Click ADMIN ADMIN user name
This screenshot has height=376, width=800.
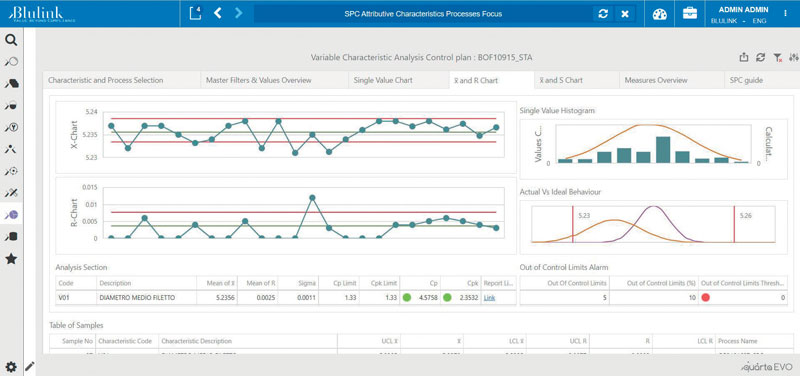[743, 9]
